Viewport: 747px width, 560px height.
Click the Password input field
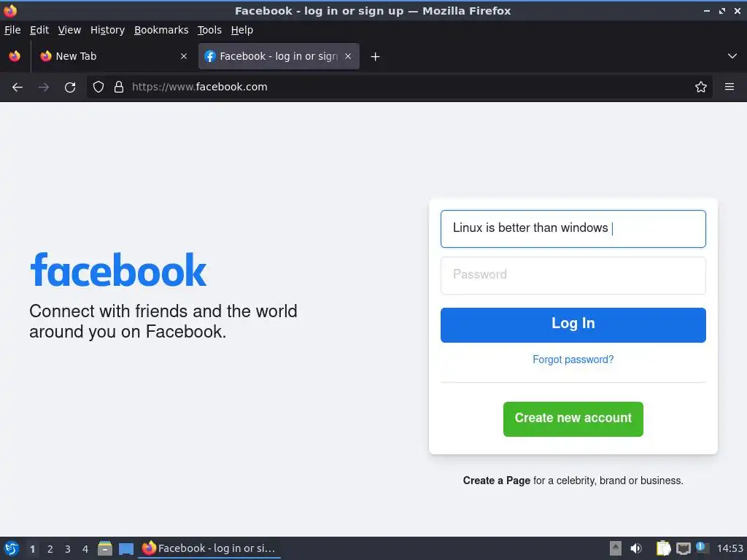coord(573,275)
